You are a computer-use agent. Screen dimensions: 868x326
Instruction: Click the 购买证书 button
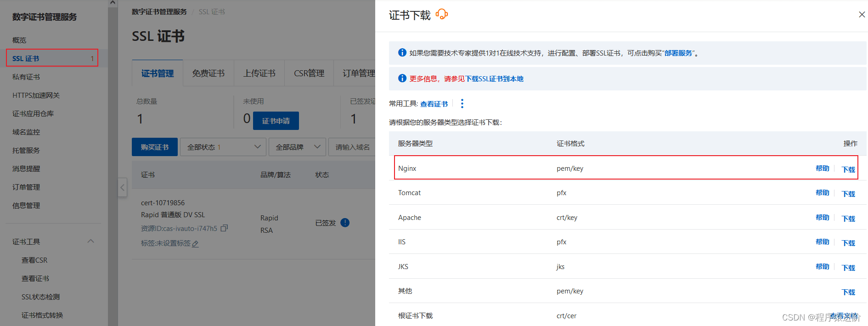[154, 147]
